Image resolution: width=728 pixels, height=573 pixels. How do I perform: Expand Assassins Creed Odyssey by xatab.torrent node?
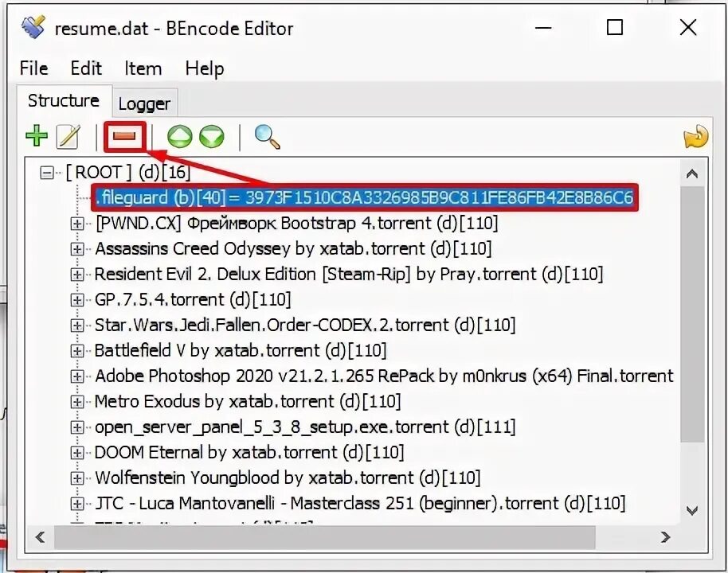point(76,249)
